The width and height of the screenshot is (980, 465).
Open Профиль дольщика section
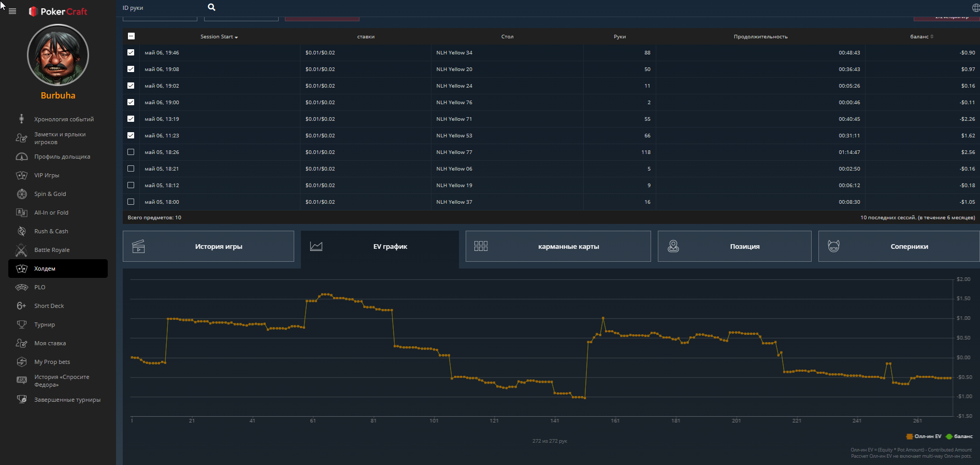(58, 157)
